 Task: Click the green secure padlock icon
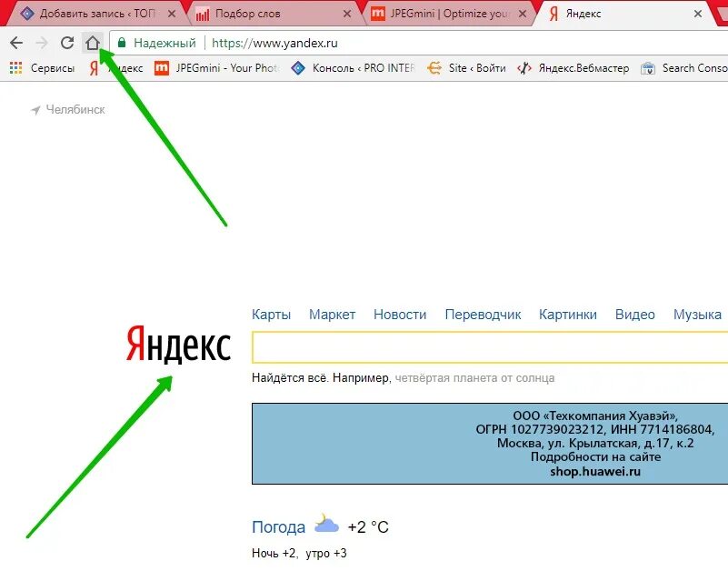[122, 43]
